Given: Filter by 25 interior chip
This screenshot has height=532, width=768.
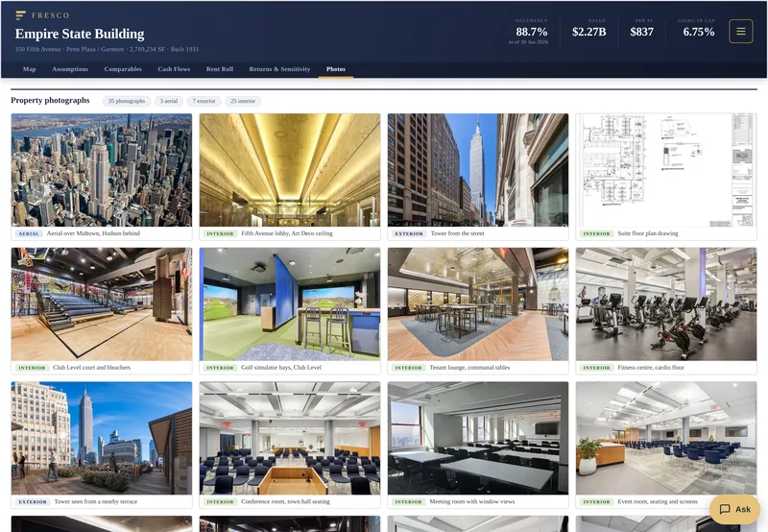Looking at the screenshot, I should pyautogui.click(x=243, y=101).
